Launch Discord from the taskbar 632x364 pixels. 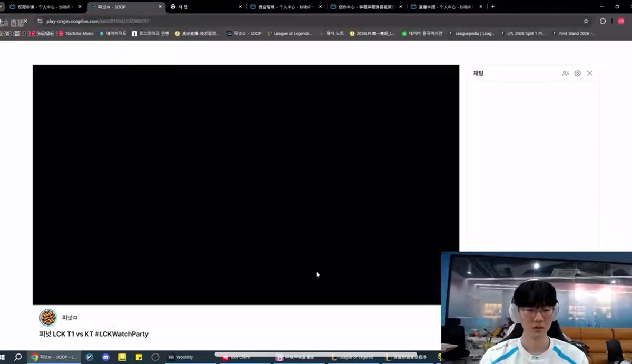[105, 357]
